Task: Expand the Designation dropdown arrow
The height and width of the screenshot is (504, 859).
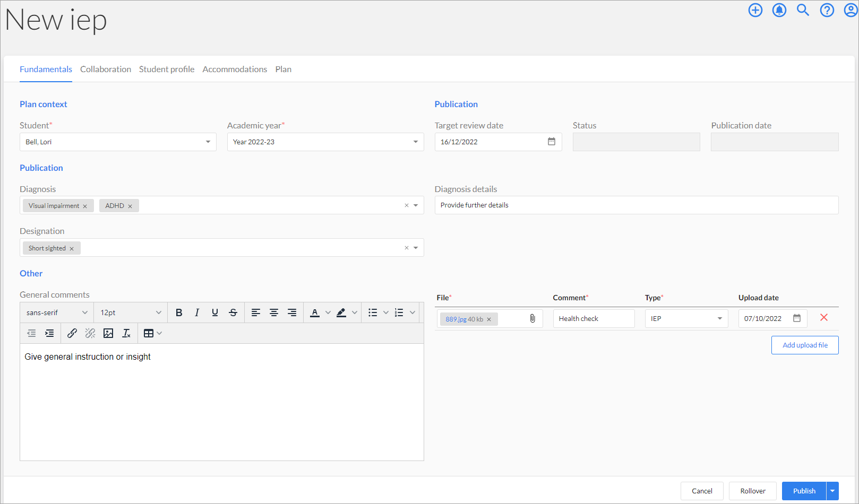Action: coord(416,248)
